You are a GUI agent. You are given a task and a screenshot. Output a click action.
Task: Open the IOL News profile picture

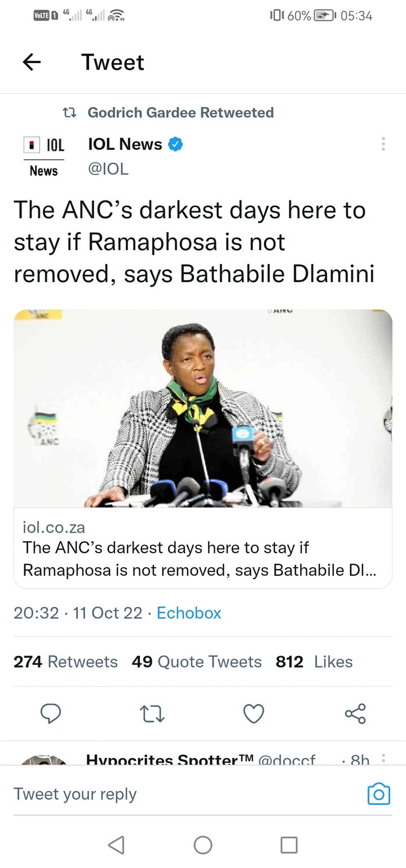pyautogui.click(x=44, y=157)
